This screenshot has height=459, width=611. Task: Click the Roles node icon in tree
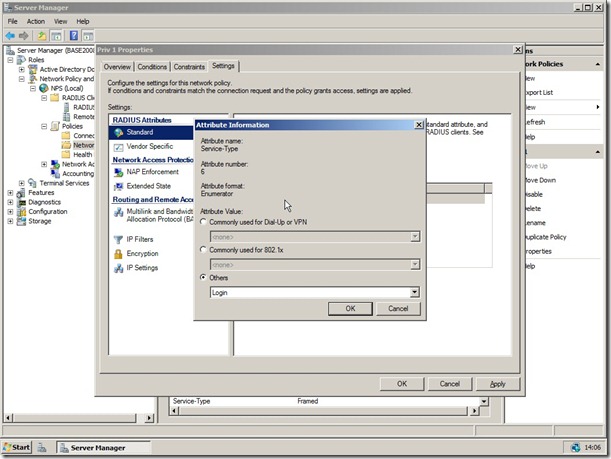pyautogui.click(x=21, y=60)
